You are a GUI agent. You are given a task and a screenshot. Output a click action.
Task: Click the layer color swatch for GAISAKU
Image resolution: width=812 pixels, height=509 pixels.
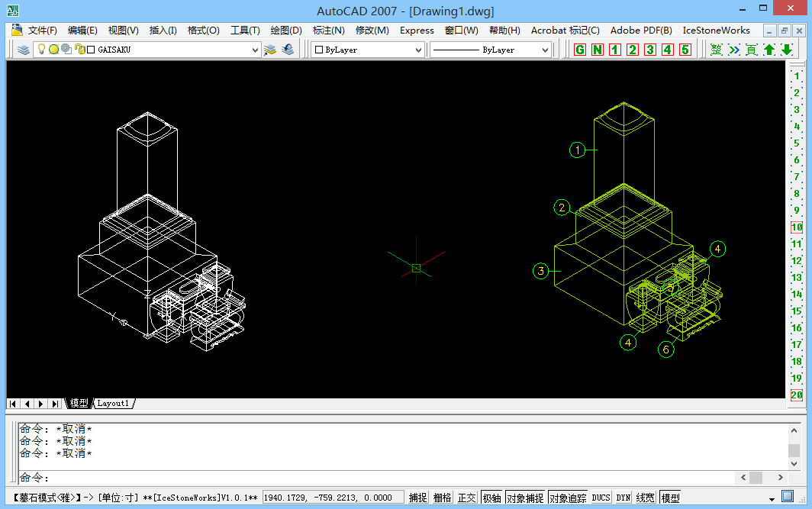tap(91, 50)
